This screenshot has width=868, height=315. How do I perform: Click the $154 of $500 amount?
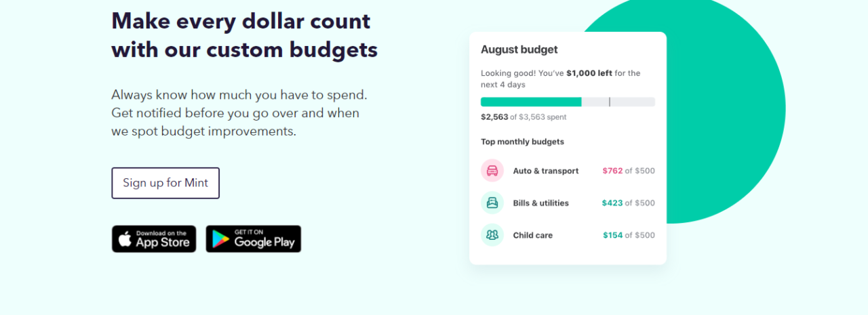(x=629, y=236)
